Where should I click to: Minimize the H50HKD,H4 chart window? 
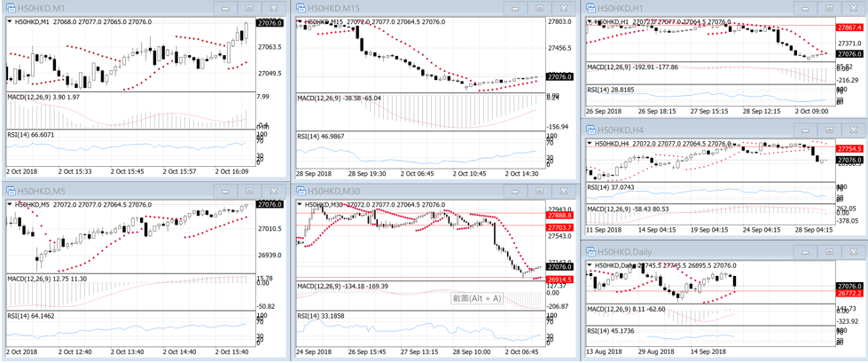805,130
